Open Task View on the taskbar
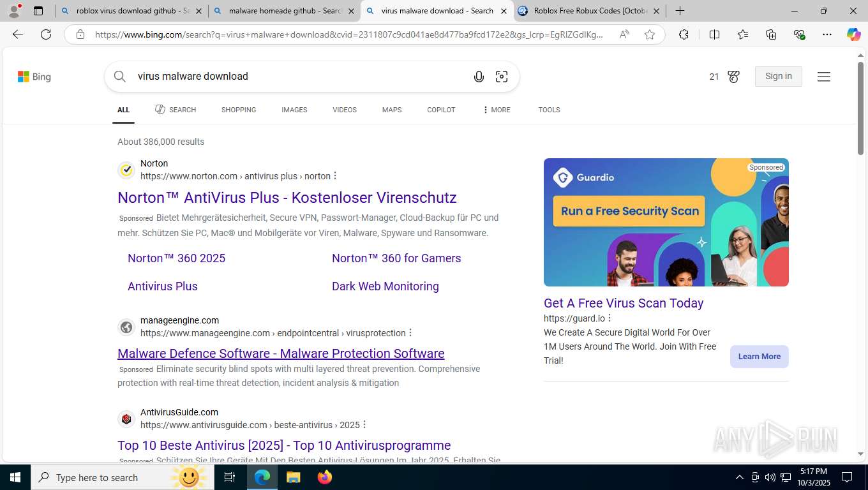 coord(230,477)
